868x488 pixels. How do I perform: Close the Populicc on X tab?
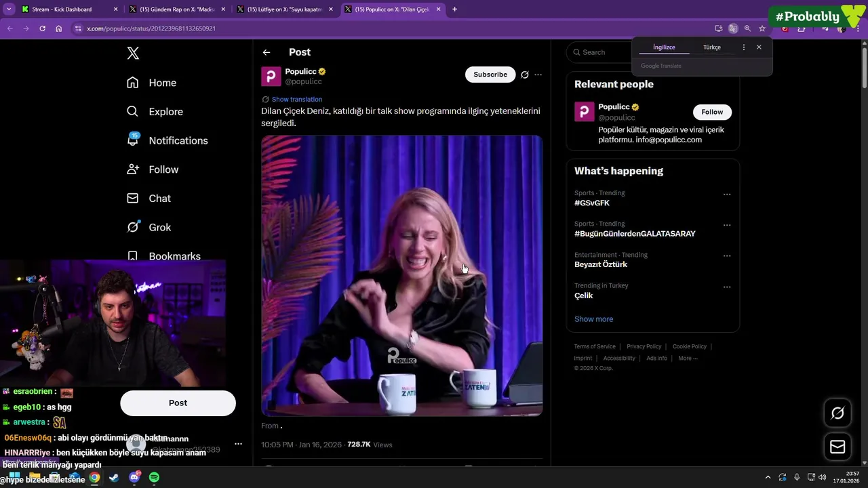[439, 9]
